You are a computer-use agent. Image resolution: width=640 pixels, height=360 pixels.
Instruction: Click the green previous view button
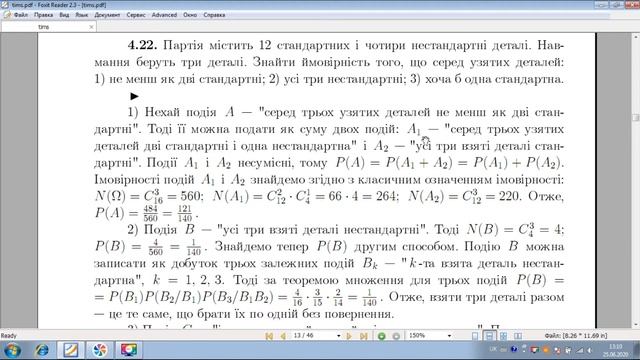click(x=382, y=336)
